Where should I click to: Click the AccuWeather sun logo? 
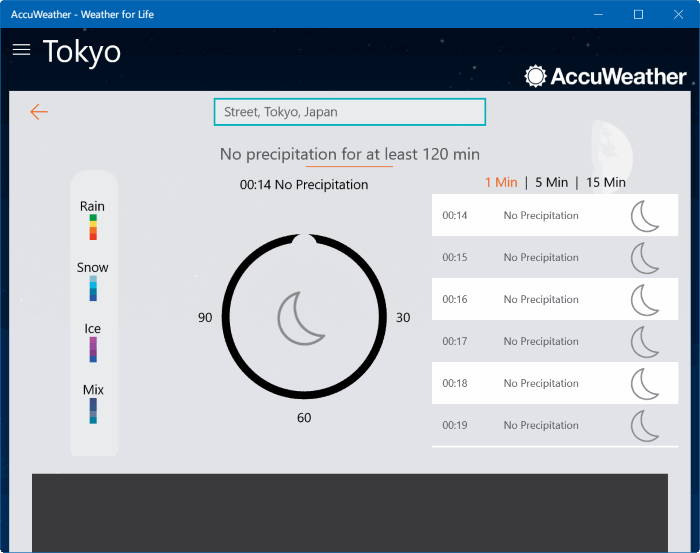click(x=535, y=76)
